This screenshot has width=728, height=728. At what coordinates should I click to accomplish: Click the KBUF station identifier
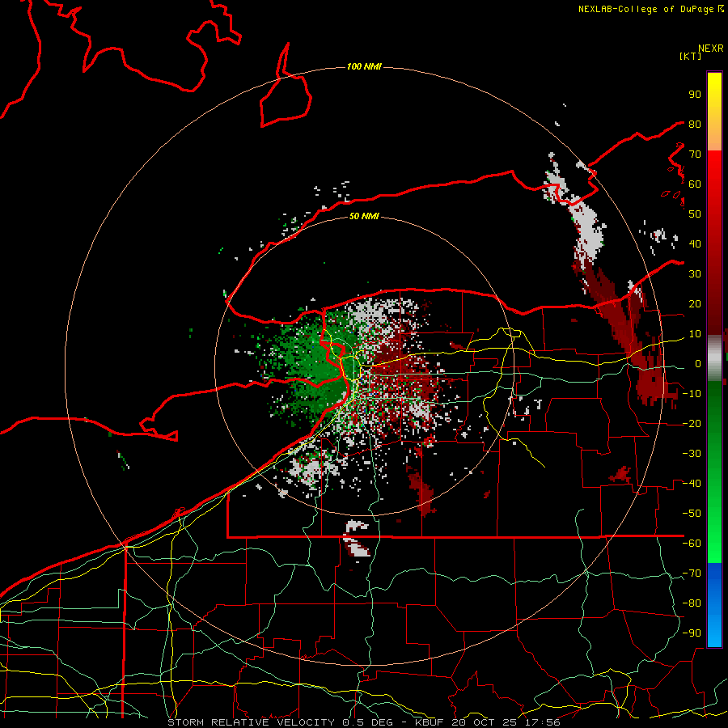click(x=429, y=722)
